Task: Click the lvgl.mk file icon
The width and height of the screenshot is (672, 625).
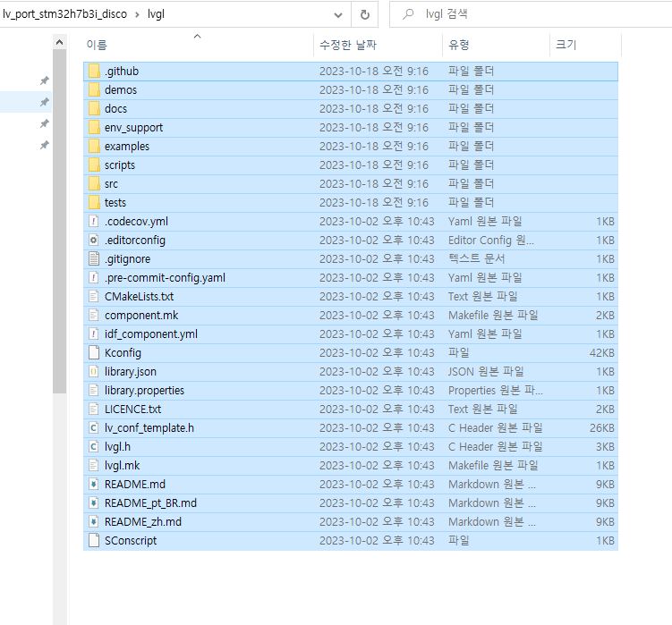Action: [94, 465]
